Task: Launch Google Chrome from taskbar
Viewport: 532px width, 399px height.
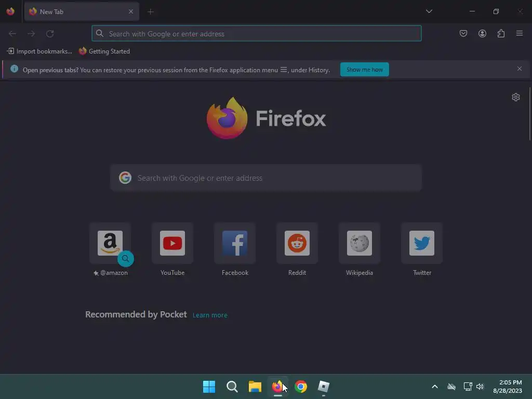Action: point(301,387)
